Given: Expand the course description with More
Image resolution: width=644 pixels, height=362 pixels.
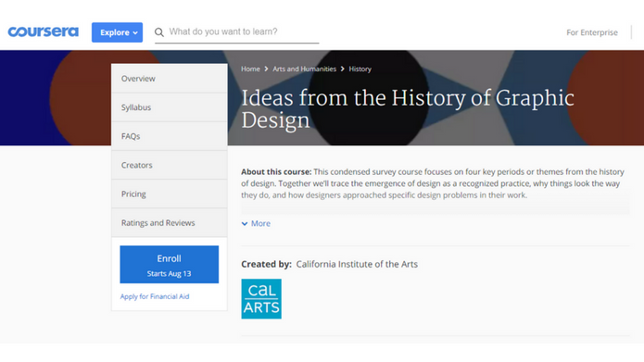Looking at the screenshot, I should tap(256, 223).
